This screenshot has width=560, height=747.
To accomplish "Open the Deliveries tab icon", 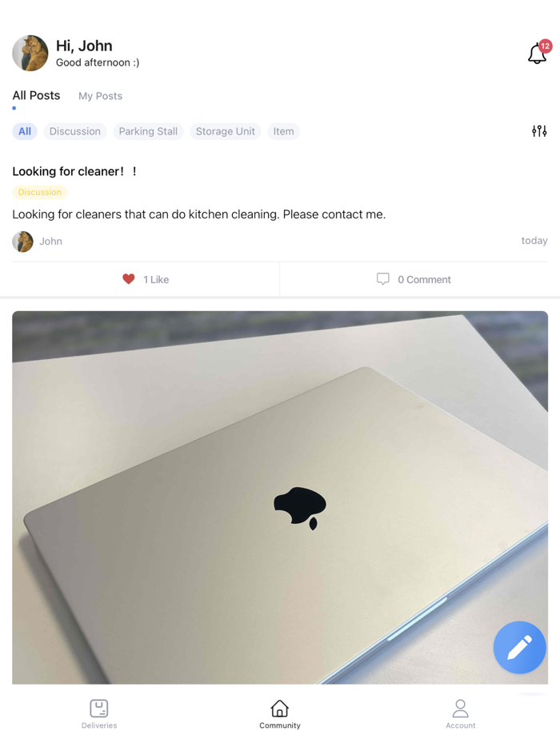I will [x=99, y=709].
